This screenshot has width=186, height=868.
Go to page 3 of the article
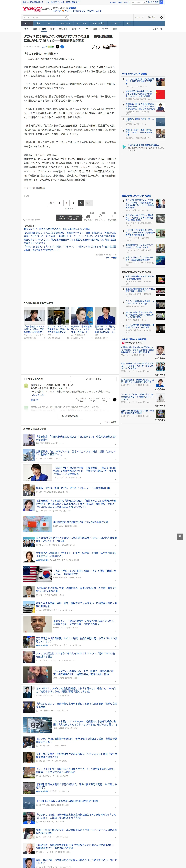tap(59, 203)
